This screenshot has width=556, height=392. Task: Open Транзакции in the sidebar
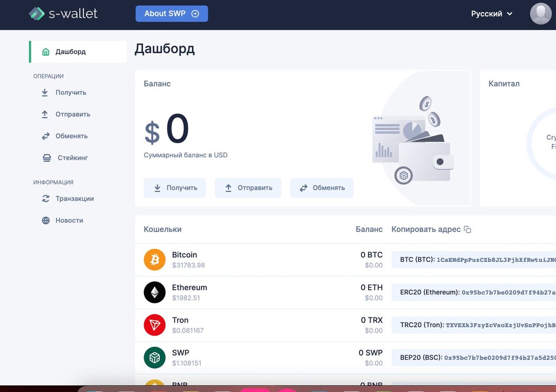pyautogui.click(x=68, y=199)
